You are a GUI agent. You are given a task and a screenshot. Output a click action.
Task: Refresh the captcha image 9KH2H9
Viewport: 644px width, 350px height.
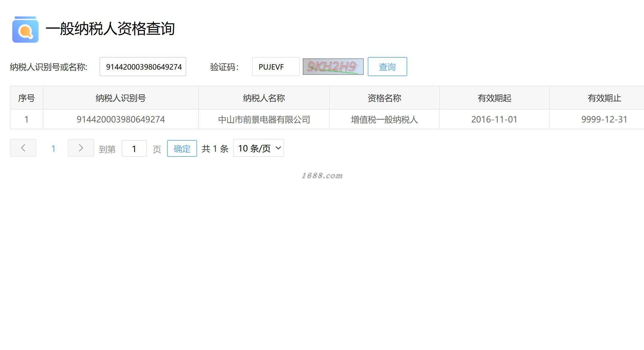333,67
